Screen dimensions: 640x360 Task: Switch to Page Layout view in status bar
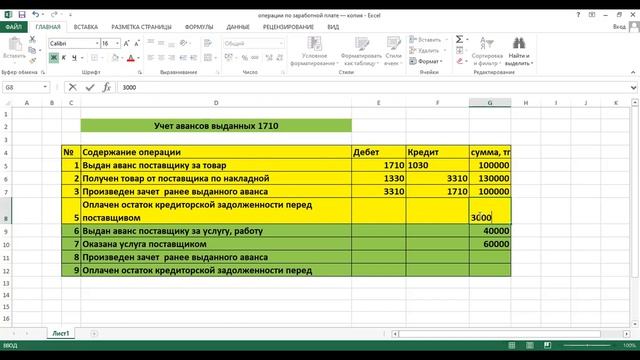tap(529, 345)
